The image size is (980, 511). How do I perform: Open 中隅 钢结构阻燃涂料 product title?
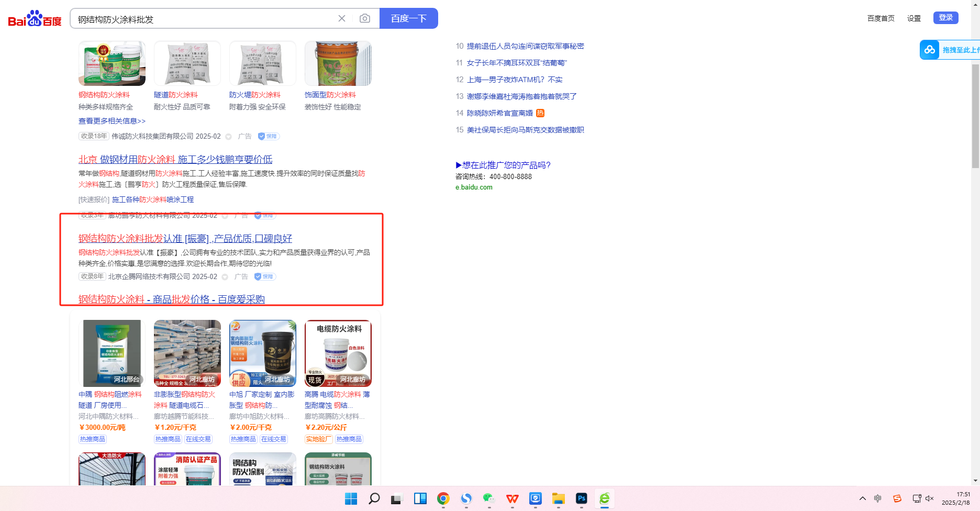[110, 399]
